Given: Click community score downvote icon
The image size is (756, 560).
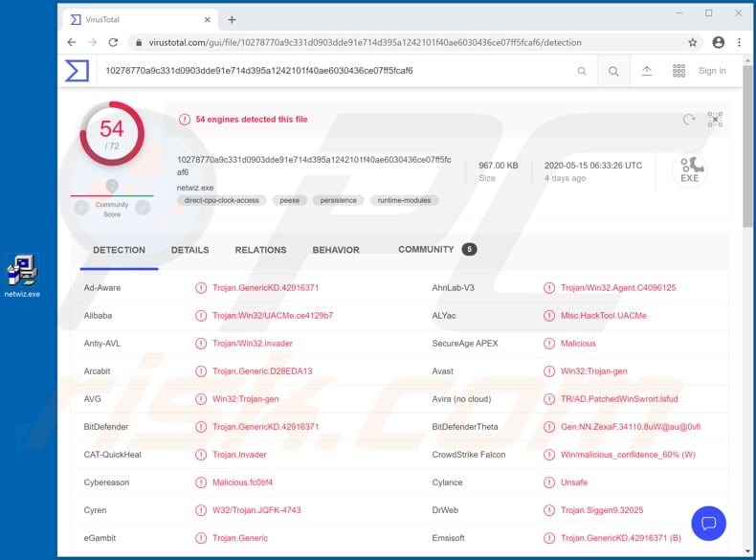Looking at the screenshot, I should 81,208.
